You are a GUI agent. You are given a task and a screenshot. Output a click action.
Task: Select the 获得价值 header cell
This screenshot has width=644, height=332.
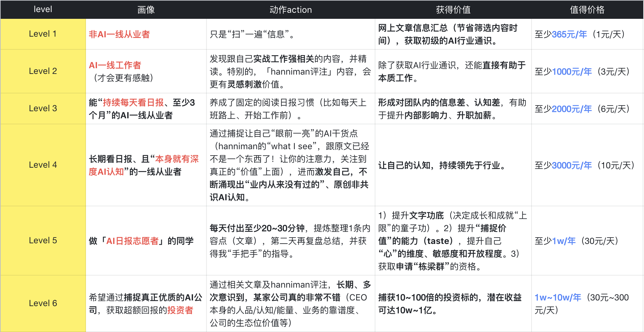(x=453, y=10)
